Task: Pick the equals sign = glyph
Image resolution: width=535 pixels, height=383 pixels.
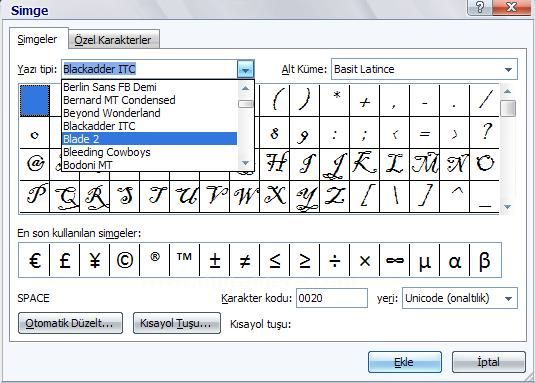Action: click(425, 132)
